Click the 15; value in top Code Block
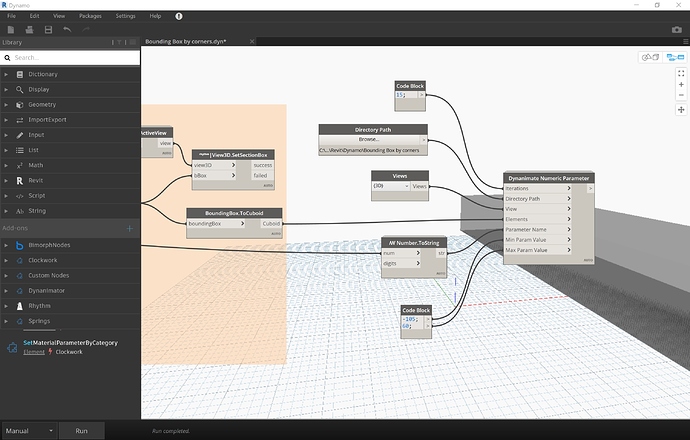 click(400, 95)
